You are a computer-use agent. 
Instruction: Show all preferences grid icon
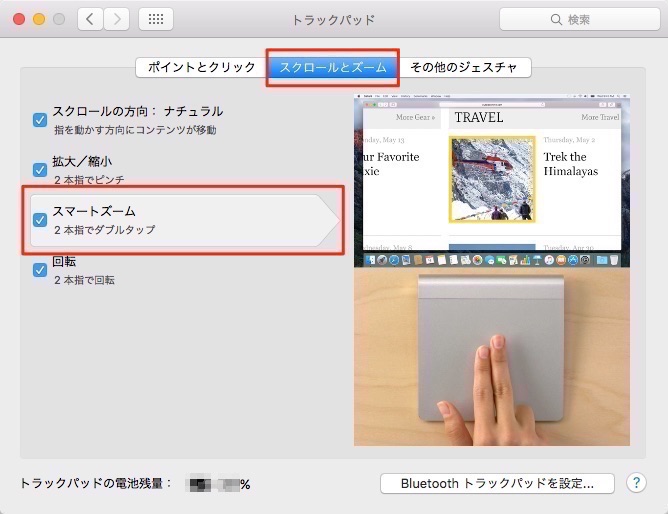pos(156,19)
